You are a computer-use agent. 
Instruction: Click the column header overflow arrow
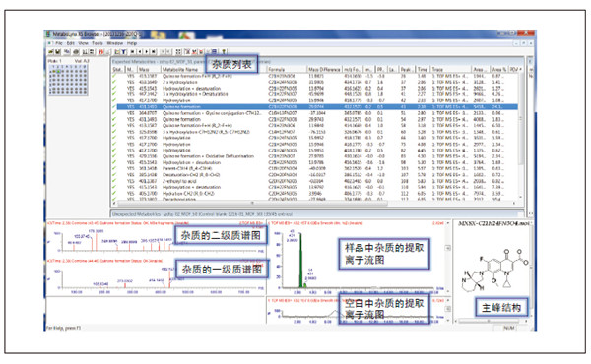520,69
